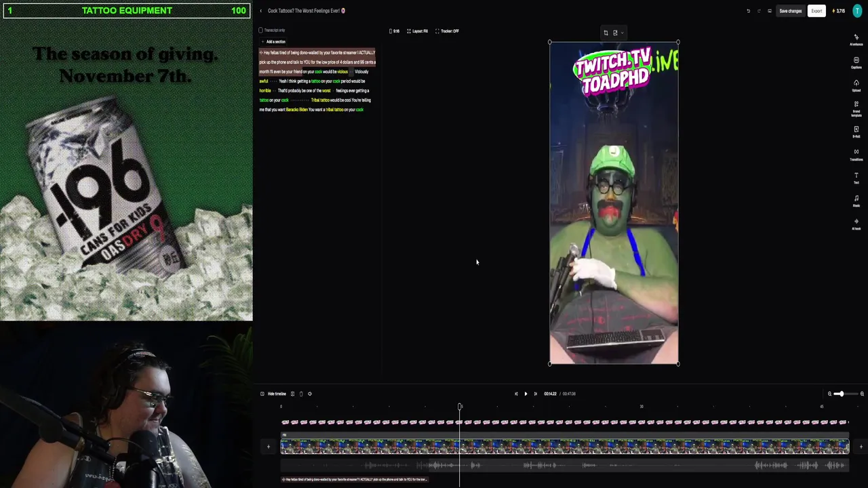
Task: Click the timeline playhead handle
Action: (460, 407)
